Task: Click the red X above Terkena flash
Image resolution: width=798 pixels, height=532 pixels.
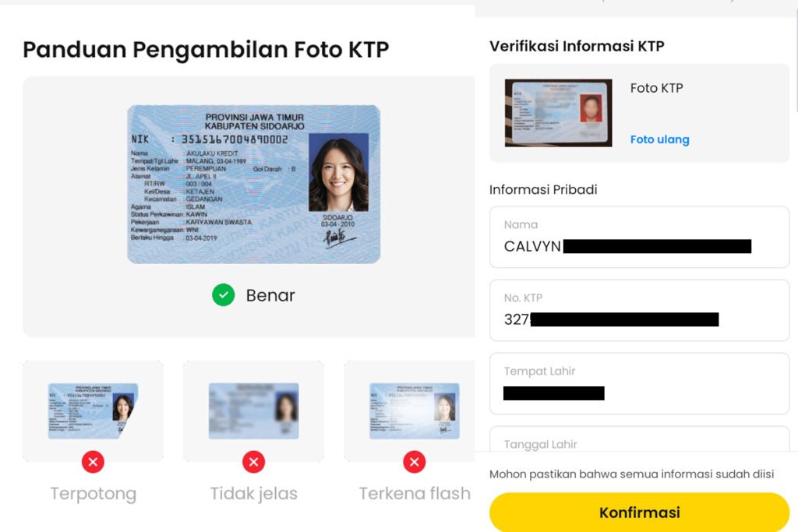Action: (x=415, y=462)
